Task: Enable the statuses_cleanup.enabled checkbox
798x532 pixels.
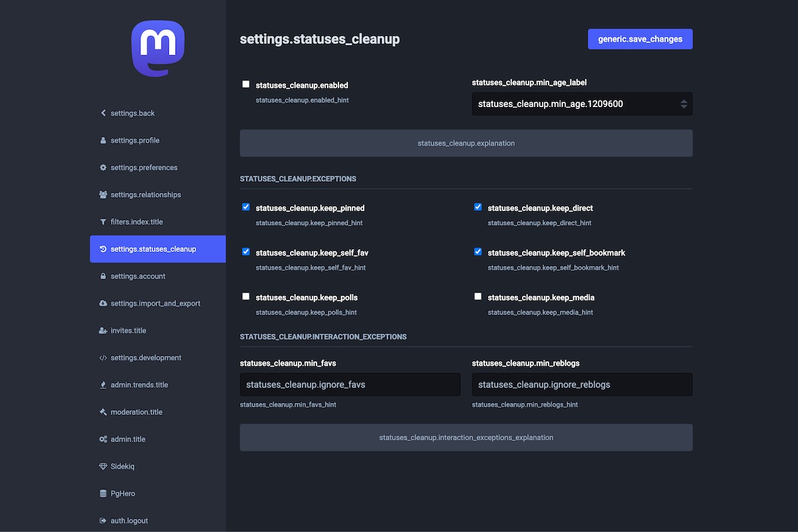Action: pos(246,84)
